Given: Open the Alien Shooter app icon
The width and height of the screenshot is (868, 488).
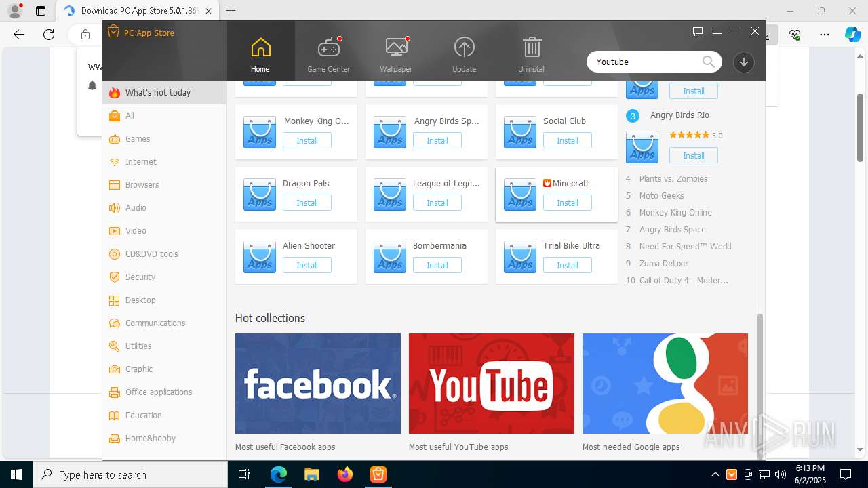Looking at the screenshot, I should pyautogui.click(x=260, y=257).
